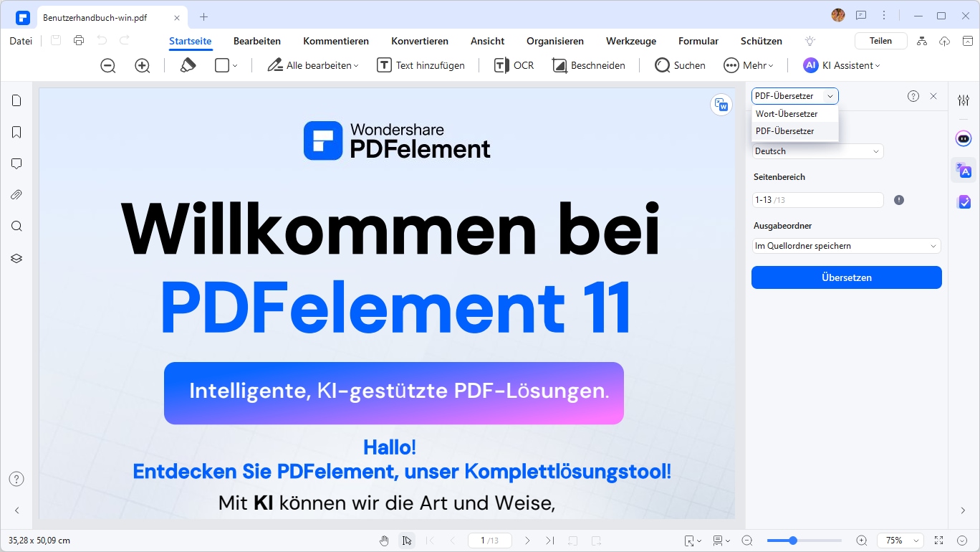Screen dimensions: 980x552
Task: Close the translator panel with X
Action: point(933,96)
